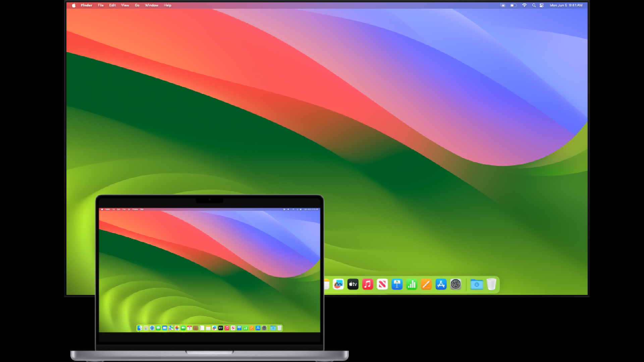The height and width of the screenshot is (362, 644).
Task: Click the date and time display
Action: (x=567, y=5)
